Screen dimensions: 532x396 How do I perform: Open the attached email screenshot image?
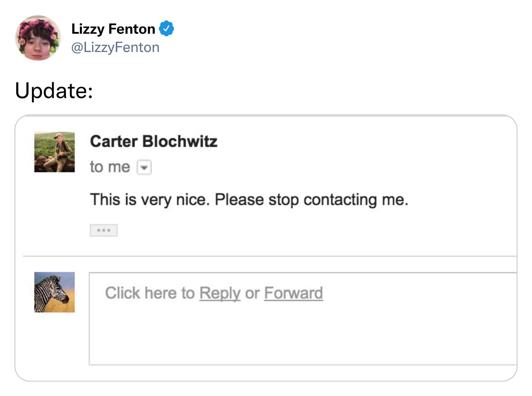266,248
